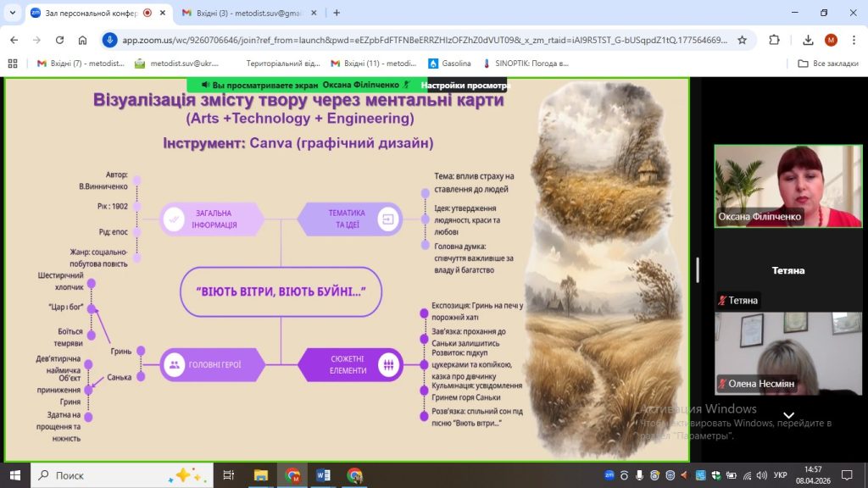Go to browser home page
Viewport: 868px width, 488px height.
point(82,40)
